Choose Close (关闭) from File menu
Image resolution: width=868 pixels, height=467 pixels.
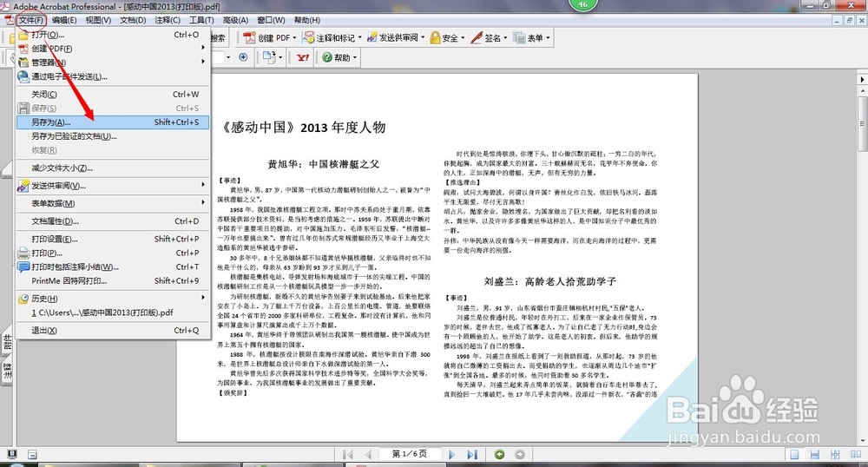tap(113, 94)
